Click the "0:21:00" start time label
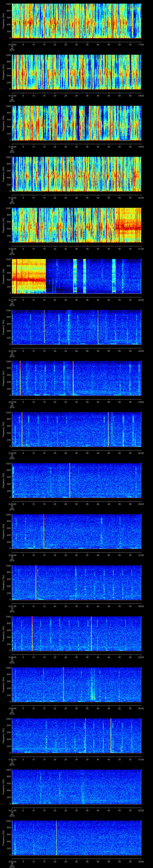Image resolution: width=153 pixels, height=868 pixels. click(12, 300)
